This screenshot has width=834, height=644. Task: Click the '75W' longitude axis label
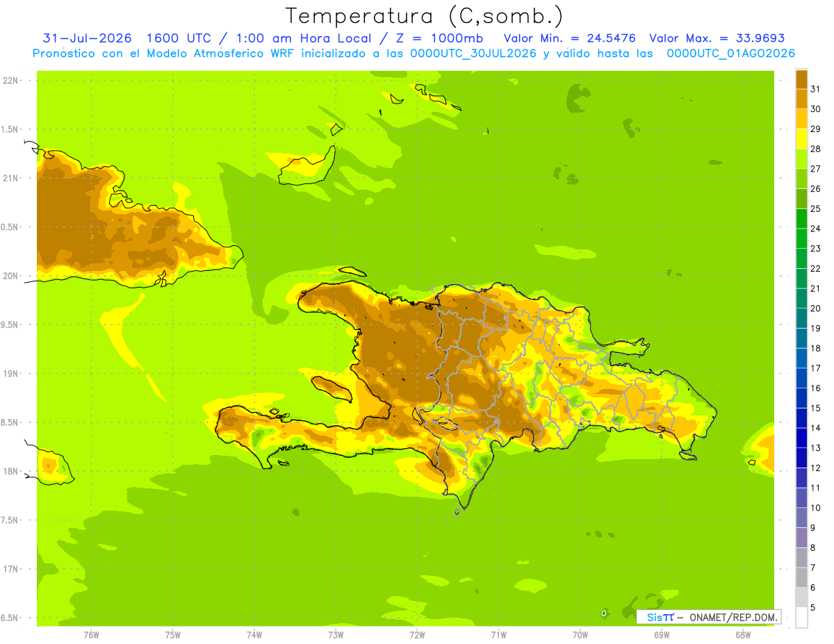pyautogui.click(x=173, y=635)
